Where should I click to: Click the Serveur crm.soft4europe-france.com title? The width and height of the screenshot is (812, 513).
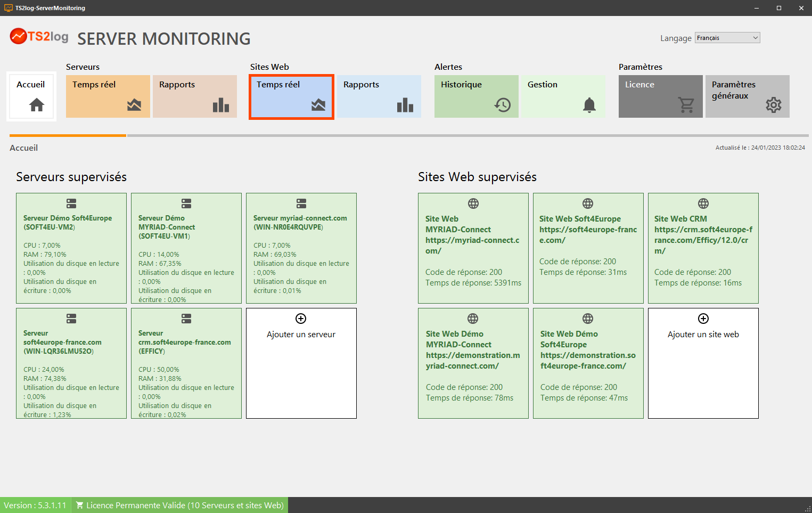[185, 342]
